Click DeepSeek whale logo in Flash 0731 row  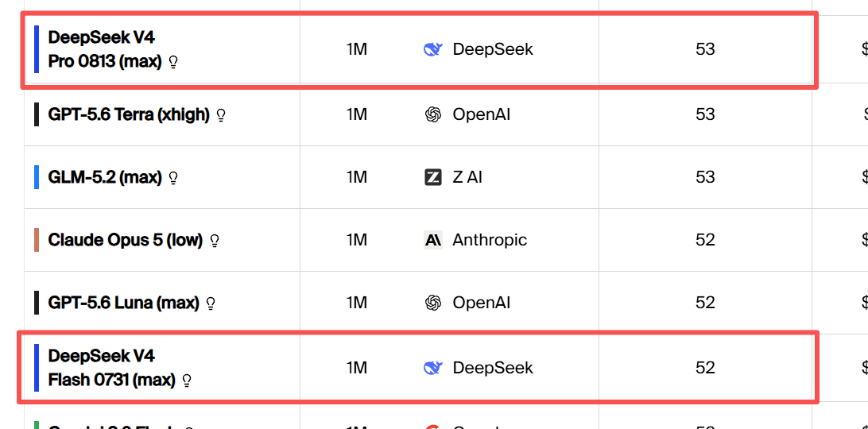point(433,368)
